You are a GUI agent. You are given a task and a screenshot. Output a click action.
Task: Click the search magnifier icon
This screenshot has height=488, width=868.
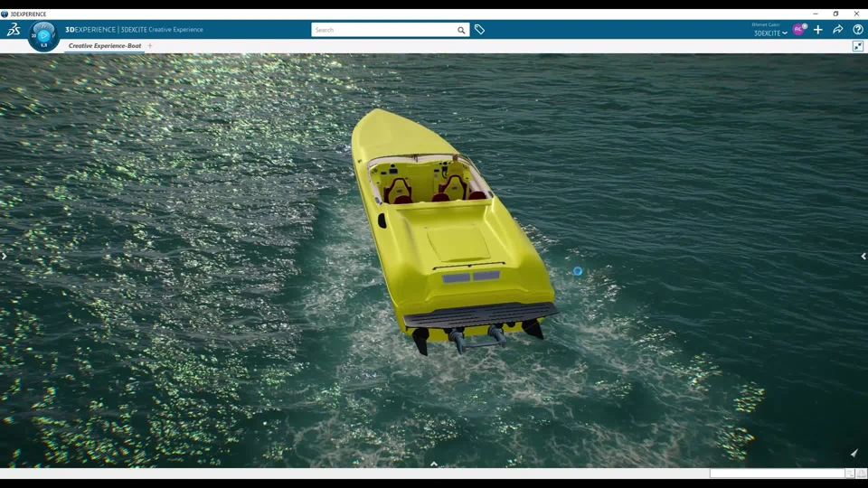(x=461, y=30)
